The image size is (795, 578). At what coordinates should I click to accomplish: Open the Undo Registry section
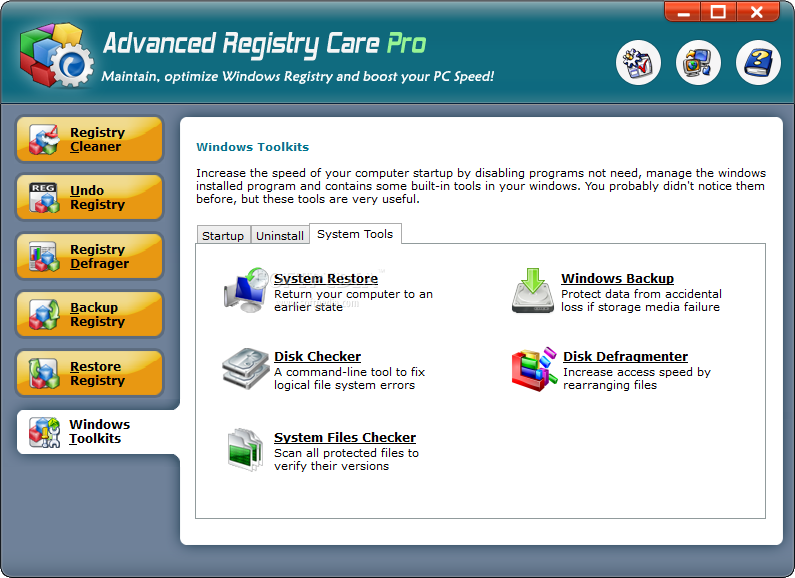[x=89, y=197]
